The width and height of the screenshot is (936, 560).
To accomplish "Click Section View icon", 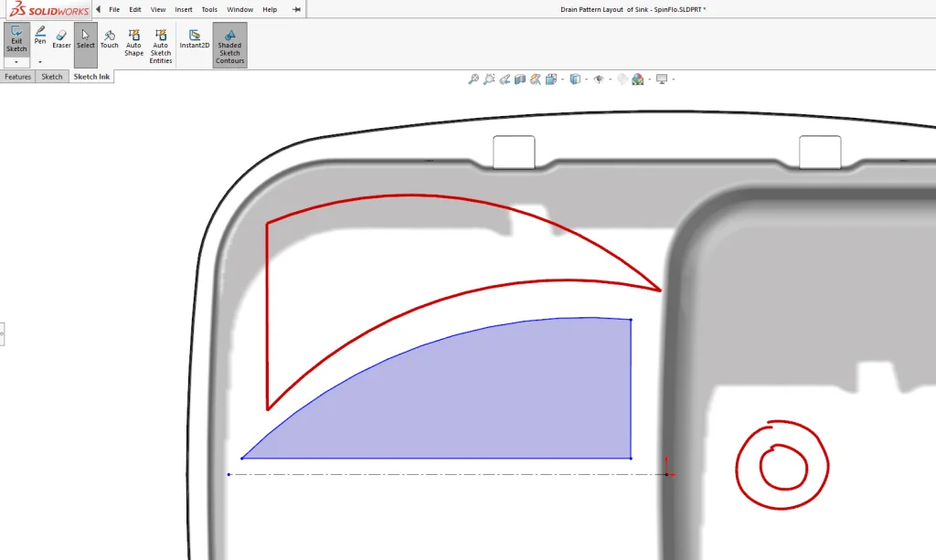I will [x=520, y=79].
